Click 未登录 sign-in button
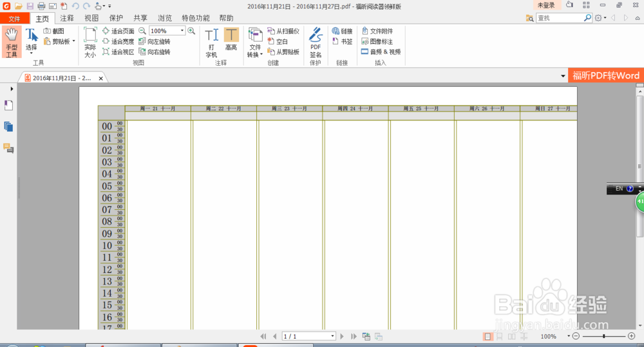 click(x=546, y=5)
